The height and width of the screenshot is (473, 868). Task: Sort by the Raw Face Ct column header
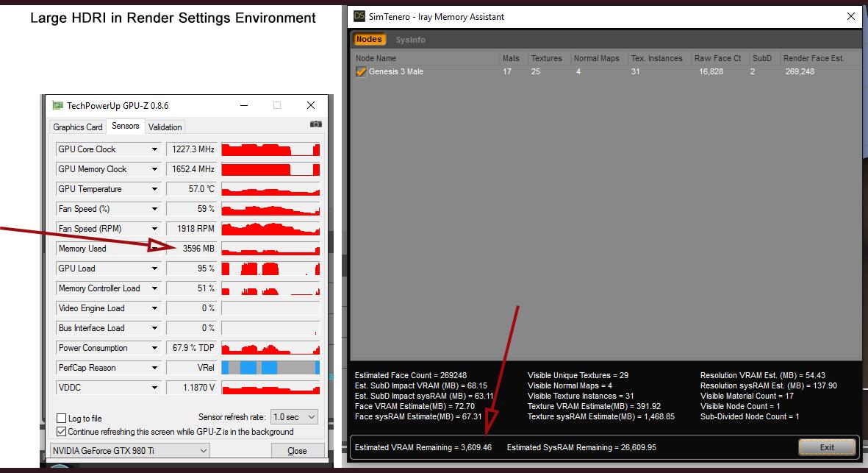tap(720, 58)
